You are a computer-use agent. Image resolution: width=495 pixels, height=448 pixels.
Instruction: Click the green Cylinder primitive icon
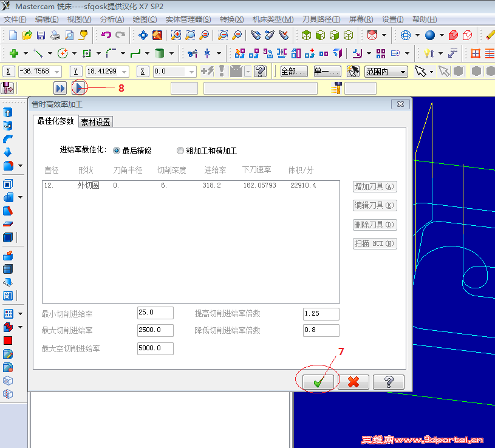(x=159, y=53)
